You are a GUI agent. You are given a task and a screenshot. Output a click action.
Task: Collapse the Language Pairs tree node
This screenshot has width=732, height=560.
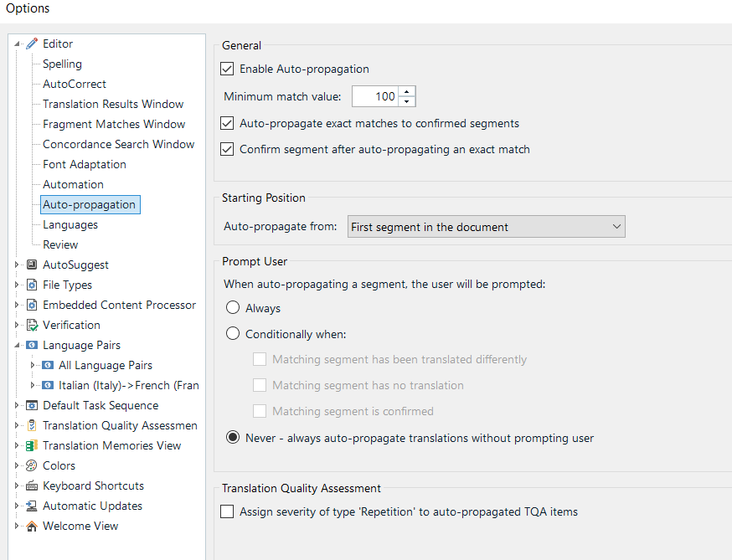[18, 345]
